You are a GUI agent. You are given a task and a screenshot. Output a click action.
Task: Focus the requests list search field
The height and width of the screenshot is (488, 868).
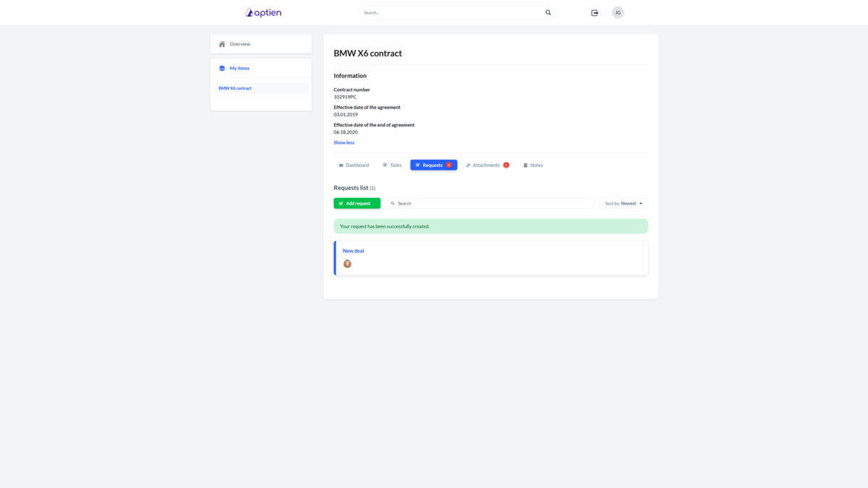[490, 203]
